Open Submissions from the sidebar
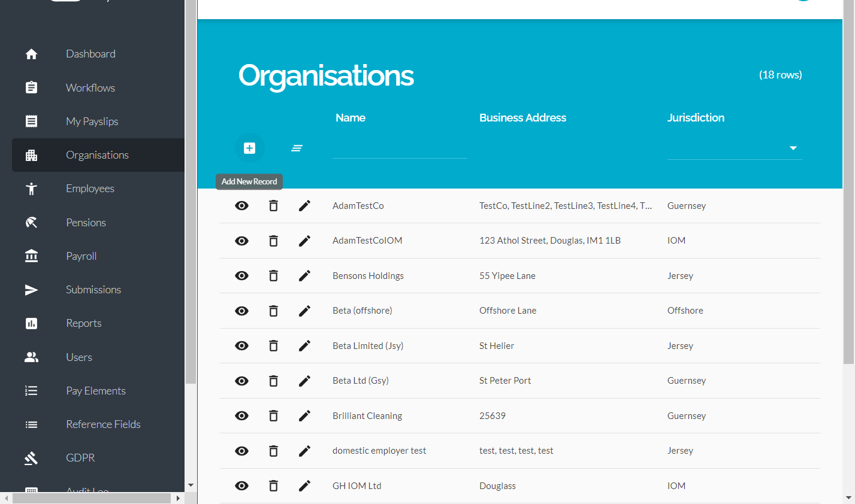The image size is (855, 504). coord(98,290)
